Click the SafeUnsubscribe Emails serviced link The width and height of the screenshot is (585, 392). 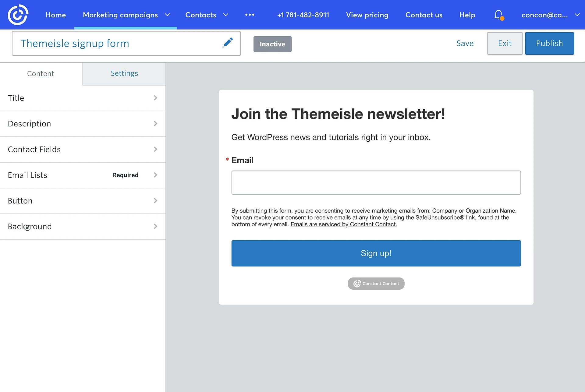(x=343, y=224)
